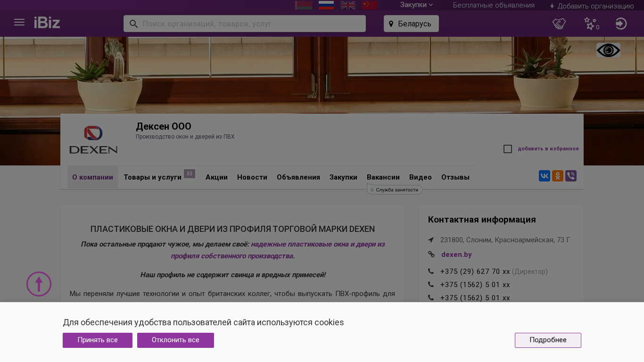
Task: Share via VK icon
Action: [545, 176]
